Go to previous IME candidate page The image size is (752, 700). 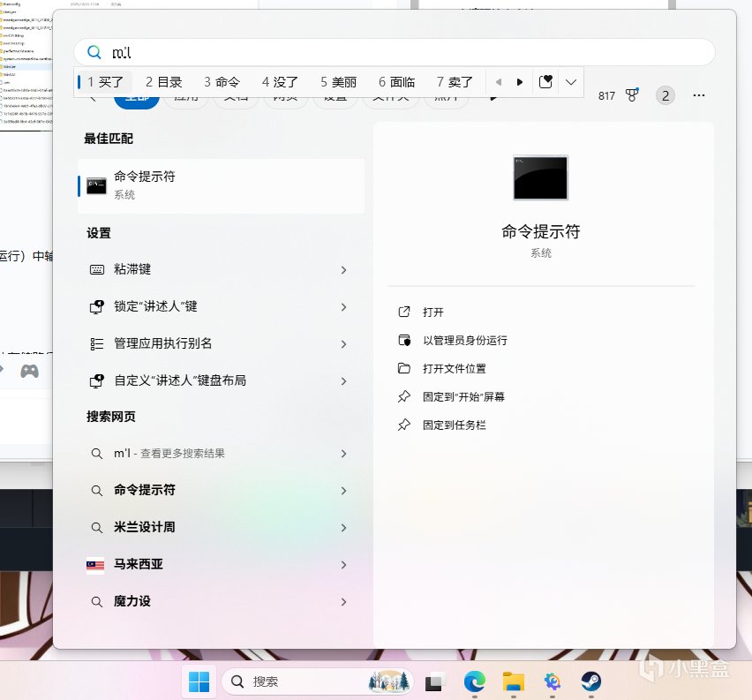coord(499,82)
